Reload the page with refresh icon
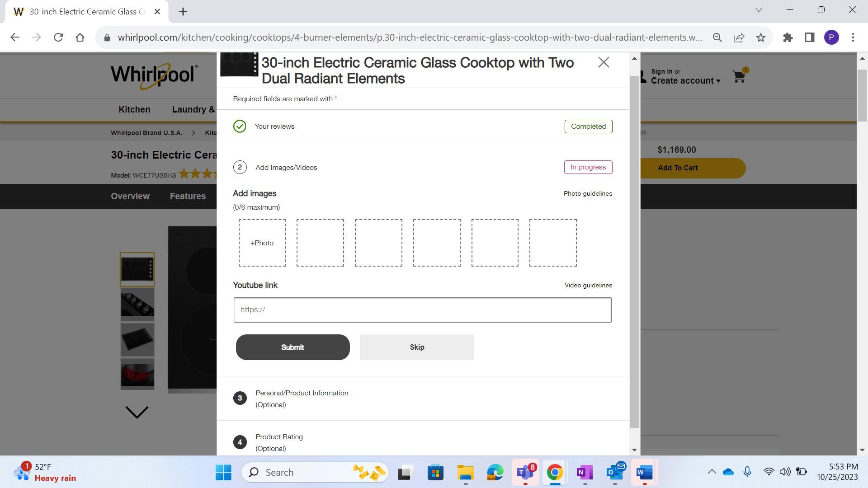The image size is (868, 488). pyautogui.click(x=58, y=38)
